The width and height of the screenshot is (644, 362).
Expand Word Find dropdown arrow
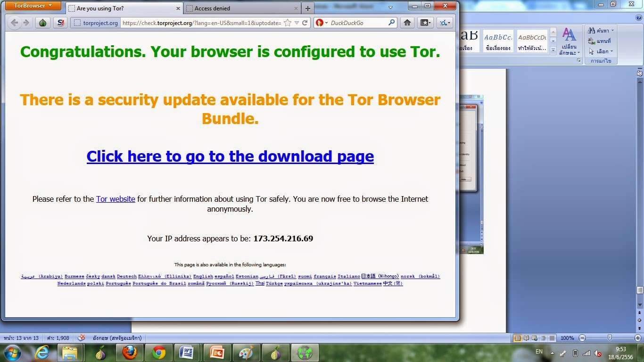click(x=612, y=31)
